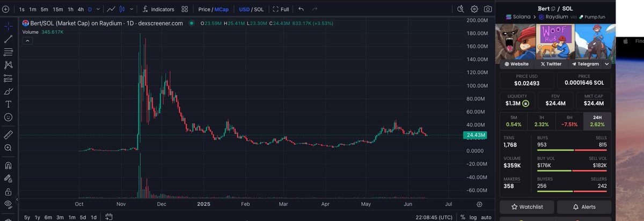
Task: Switch chart to Price view
Action: point(204,9)
